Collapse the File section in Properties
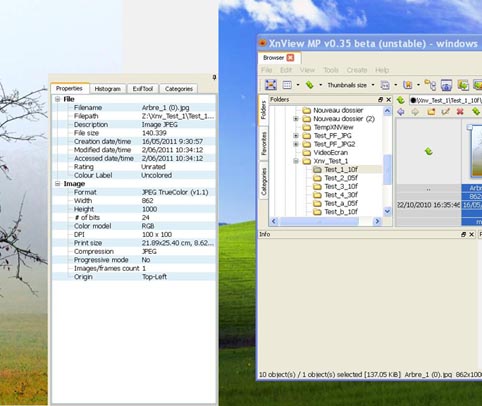Viewport: 482px width, 406px height. pos(58,99)
